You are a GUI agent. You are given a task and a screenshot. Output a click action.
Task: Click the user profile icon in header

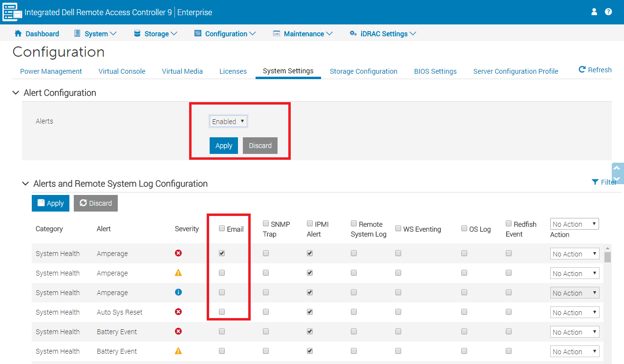click(594, 12)
